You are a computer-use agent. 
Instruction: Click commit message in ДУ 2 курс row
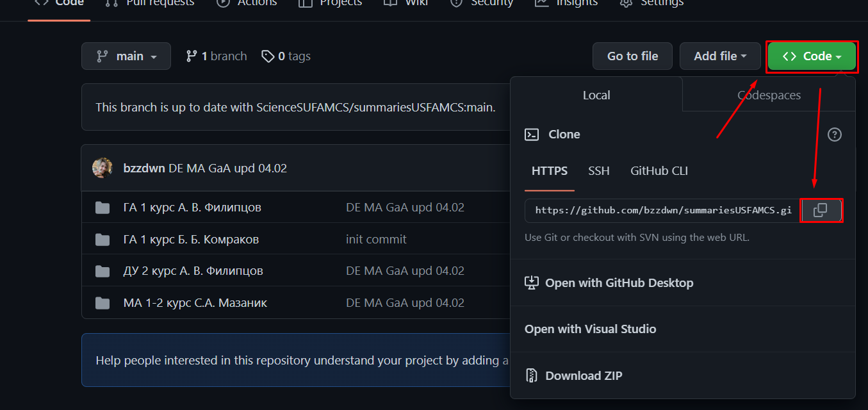tap(405, 271)
